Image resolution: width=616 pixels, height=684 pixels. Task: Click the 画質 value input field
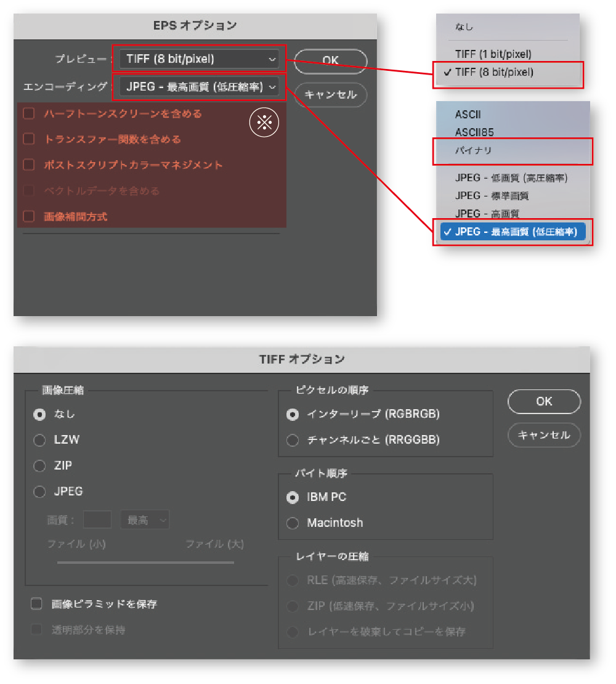click(x=97, y=520)
